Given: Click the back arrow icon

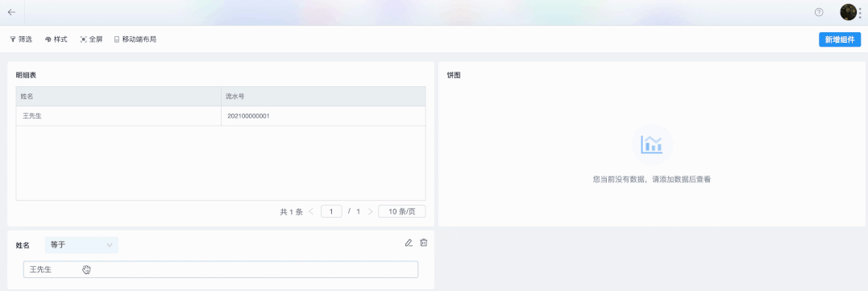Looking at the screenshot, I should (11, 12).
